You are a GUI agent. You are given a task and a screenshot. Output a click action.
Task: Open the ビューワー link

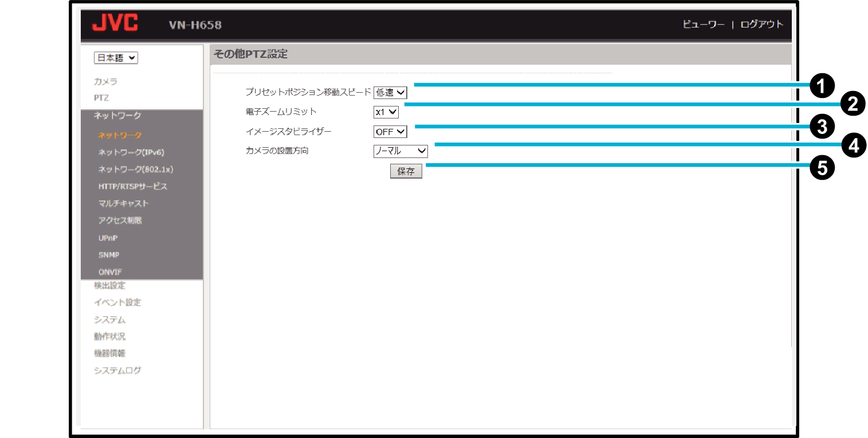(x=704, y=25)
